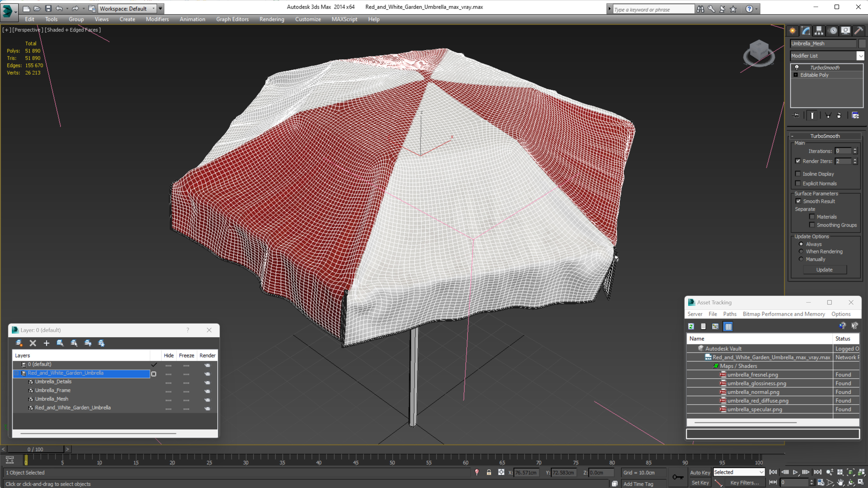This screenshot has width=868, height=488.
Task: Toggle render for Umbrella_Frame layer row
Action: (x=207, y=391)
